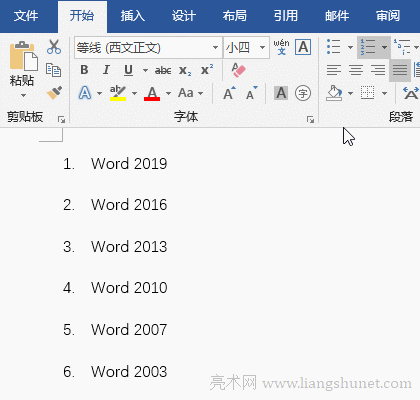This screenshot has width=420, height=400.
Task: Switch to the 设计 tab
Action: pyautogui.click(x=184, y=16)
